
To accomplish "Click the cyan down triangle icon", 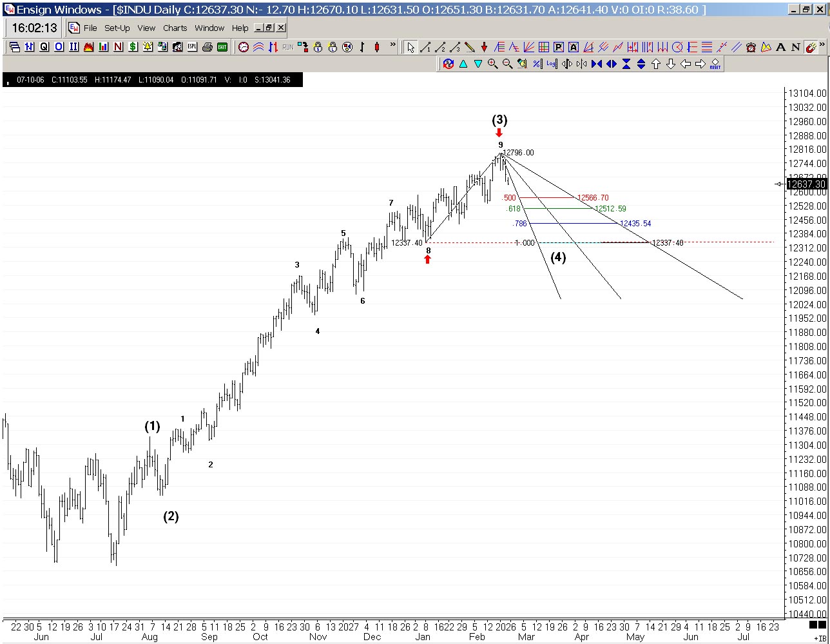I will click(478, 64).
